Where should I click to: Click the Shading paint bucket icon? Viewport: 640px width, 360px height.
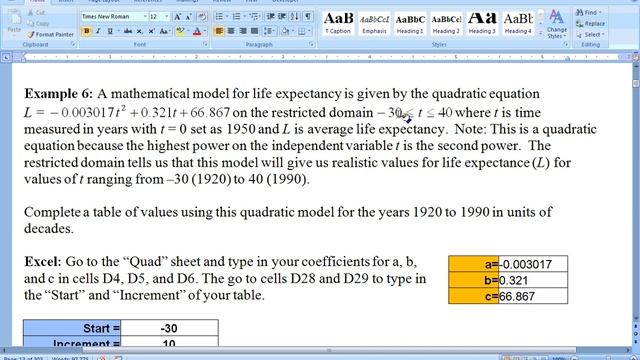click(285, 31)
